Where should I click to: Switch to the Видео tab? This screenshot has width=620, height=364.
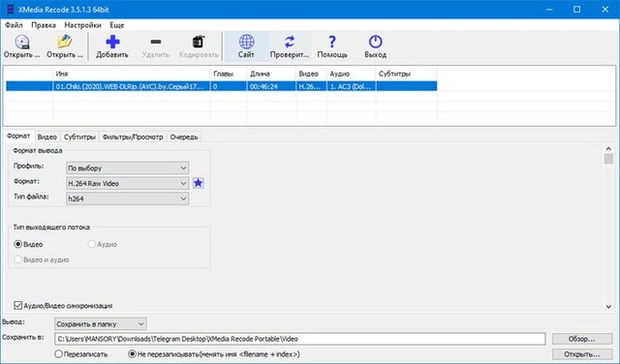[47, 137]
